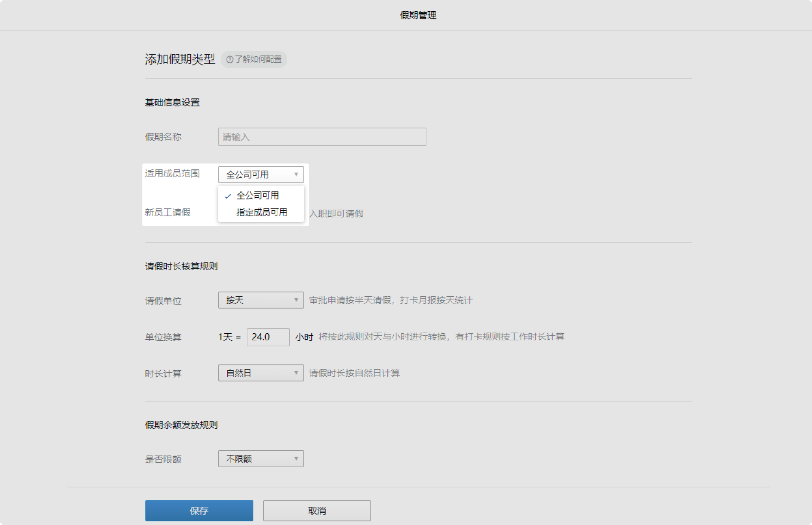Viewport: 812px width, 525px height.
Task: Collapse the 适用成员范围 dropdown box
Action: coord(254,174)
